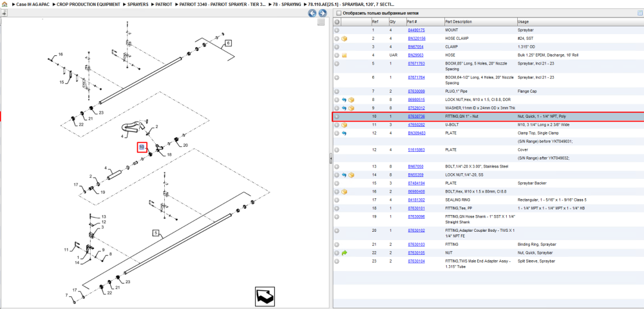
Task: Open part number link 51615863
Action: point(416,150)
